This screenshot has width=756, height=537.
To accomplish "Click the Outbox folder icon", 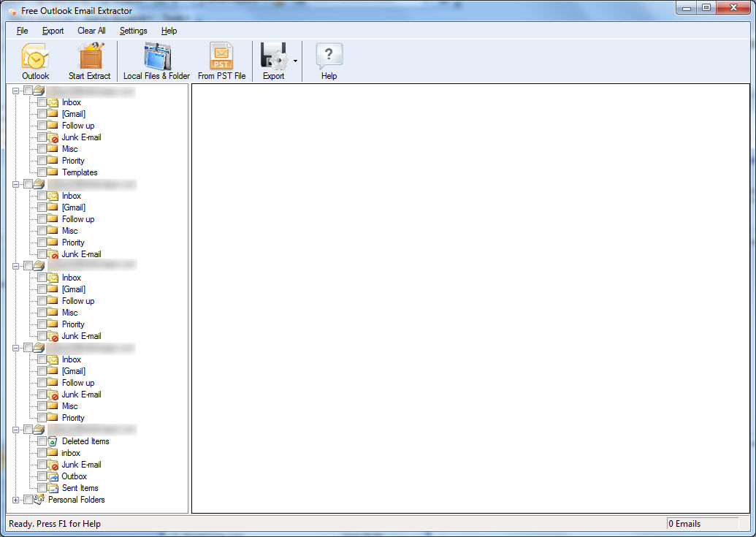I will [53, 476].
